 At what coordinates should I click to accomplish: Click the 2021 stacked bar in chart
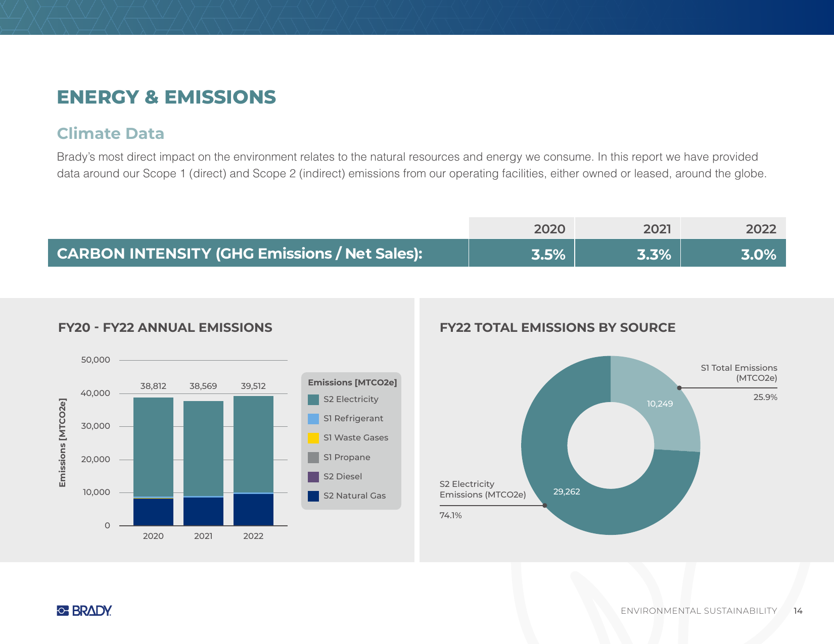click(203, 463)
